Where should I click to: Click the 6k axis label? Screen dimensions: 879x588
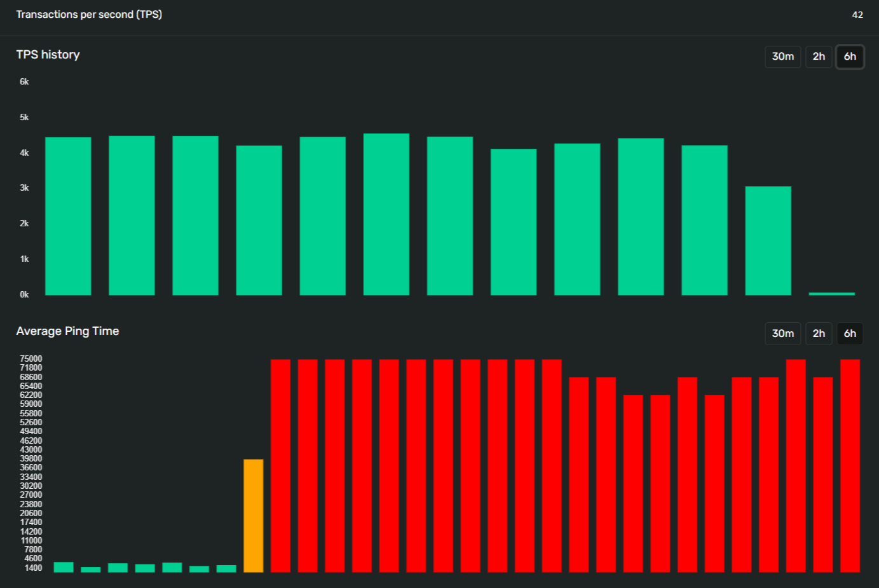pos(24,81)
